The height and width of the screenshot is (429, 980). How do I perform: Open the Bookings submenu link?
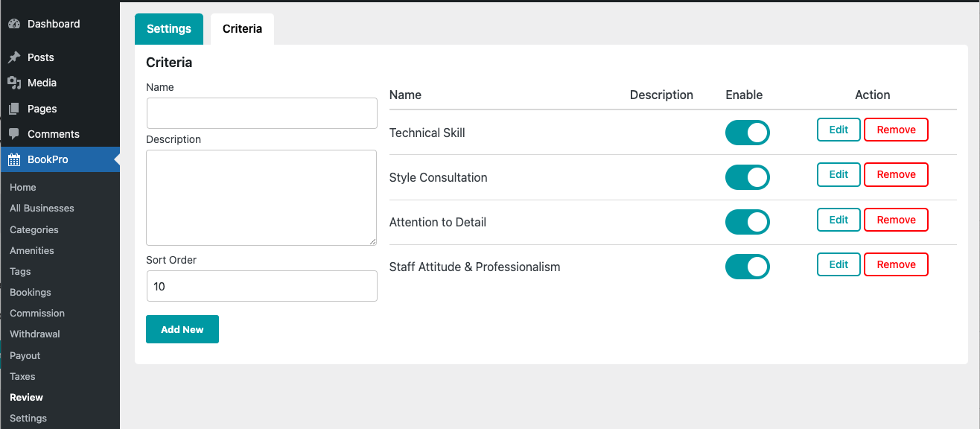[x=31, y=293]
